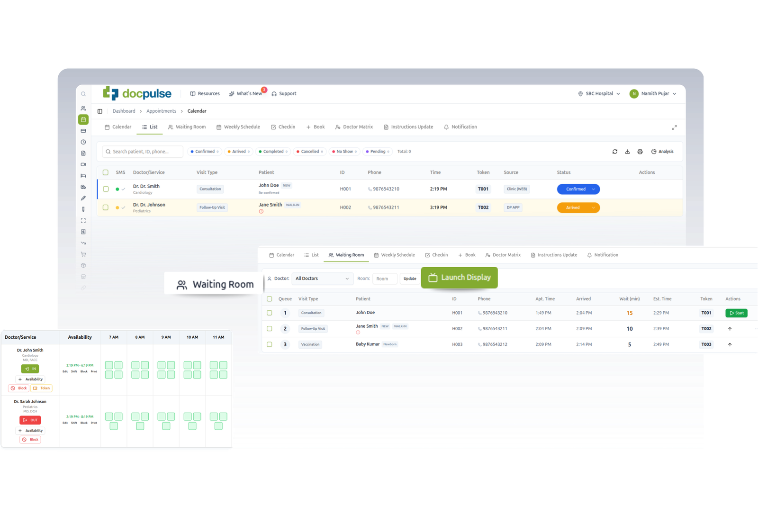
Task: Select the header checkbox to select all appointments
Action: (x=105, y=172)
